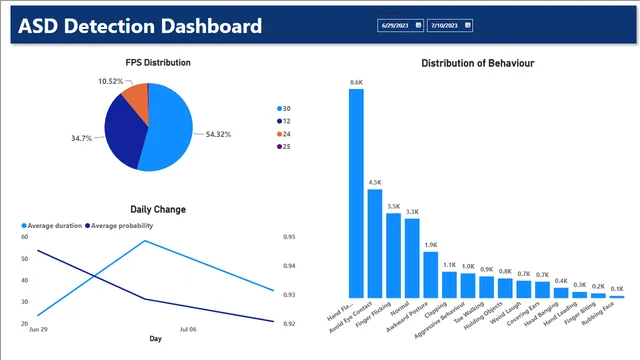Image resolution: width=640 pixels, height=360 pixels.
Task: Select the Hand Leading bar
Action: [x=580, y=295]
